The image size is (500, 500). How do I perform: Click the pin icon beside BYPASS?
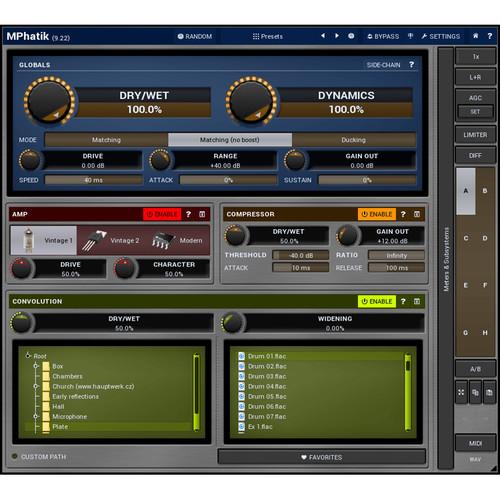click(x=410, y=36)
